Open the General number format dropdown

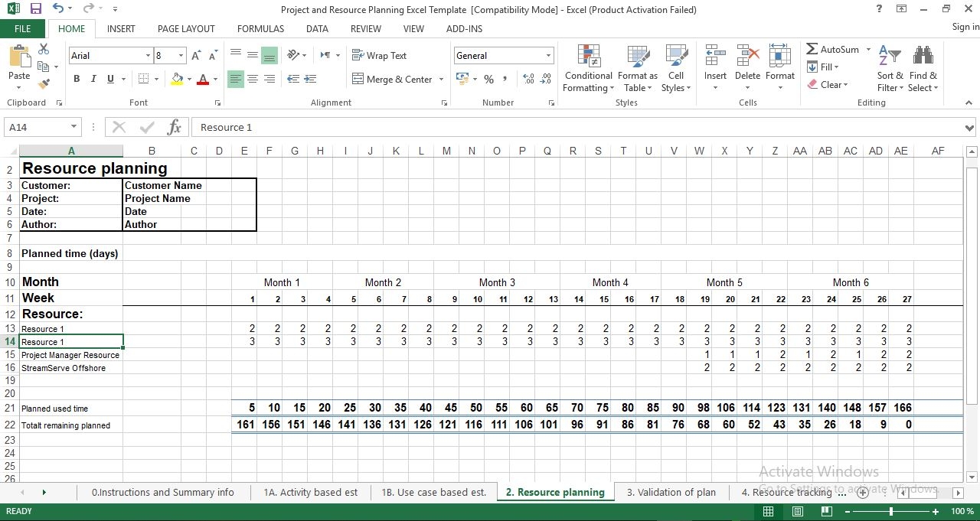point(548,56)
